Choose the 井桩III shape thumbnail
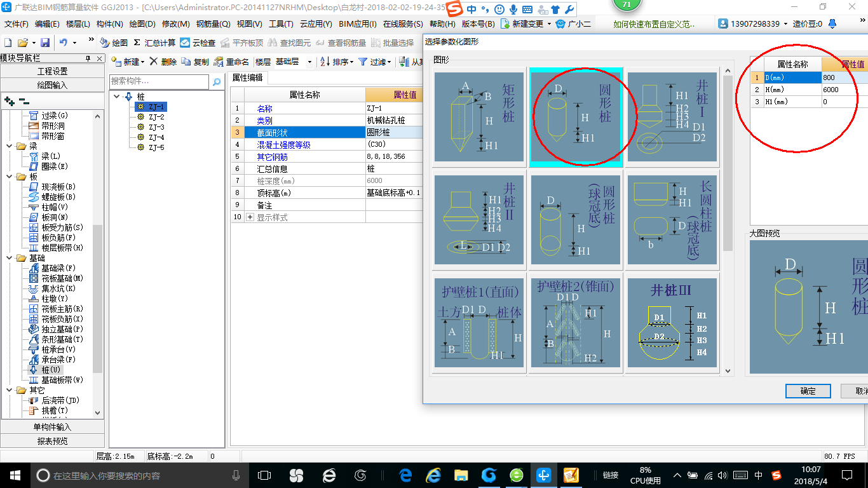868x488 pixels. pos(672,322)
